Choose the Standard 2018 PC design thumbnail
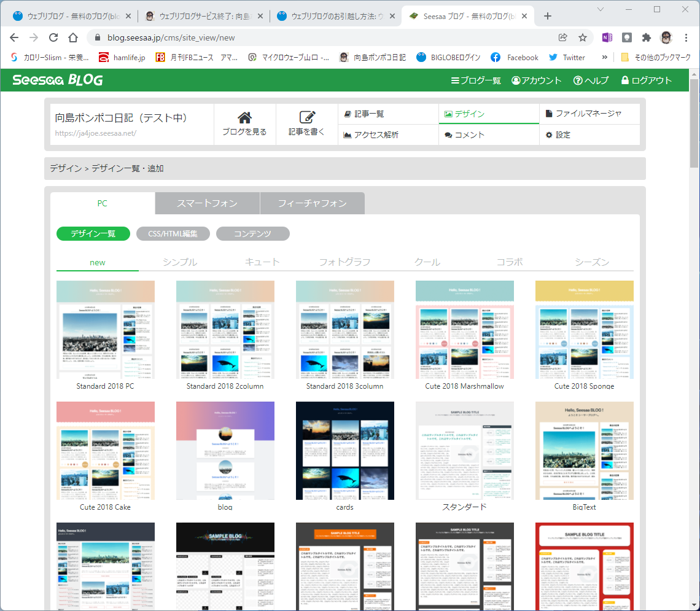This screenshot has width=700, height=611. (x=106, y=329)
